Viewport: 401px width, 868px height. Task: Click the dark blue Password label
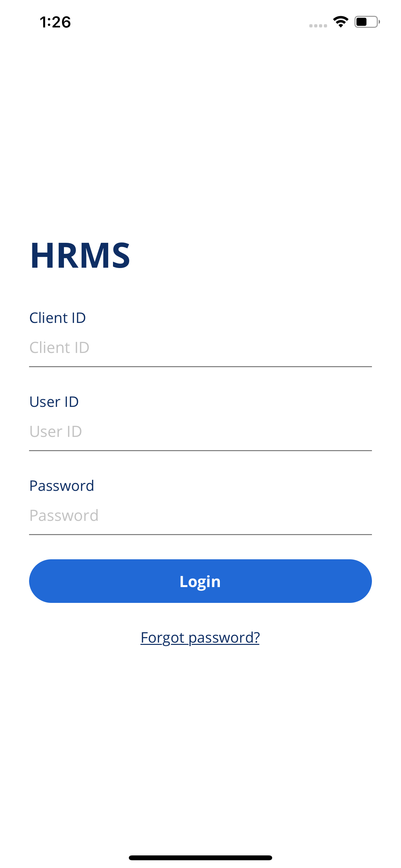point(62,486)
